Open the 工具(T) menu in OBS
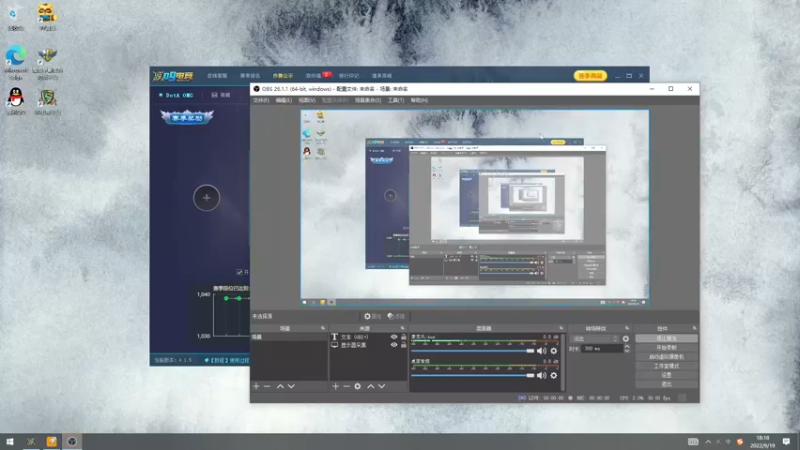800x450 pixels. click(x=396, y=101)
